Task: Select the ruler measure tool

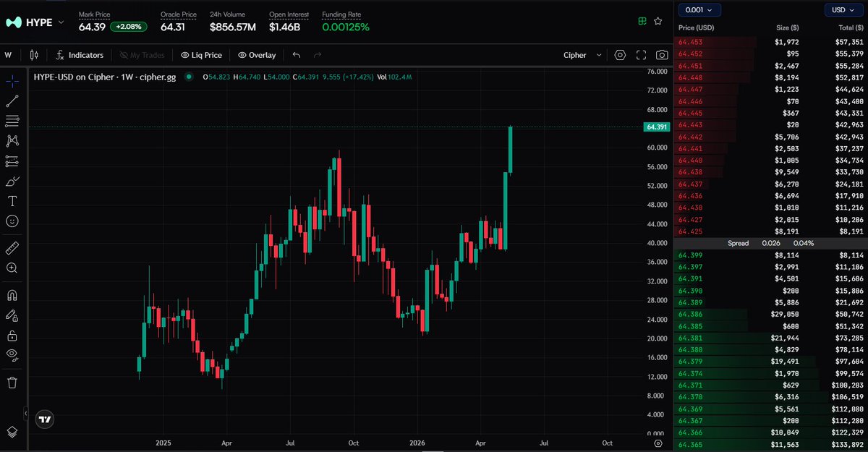Action: pyautogui.click(x=12, y=248)
